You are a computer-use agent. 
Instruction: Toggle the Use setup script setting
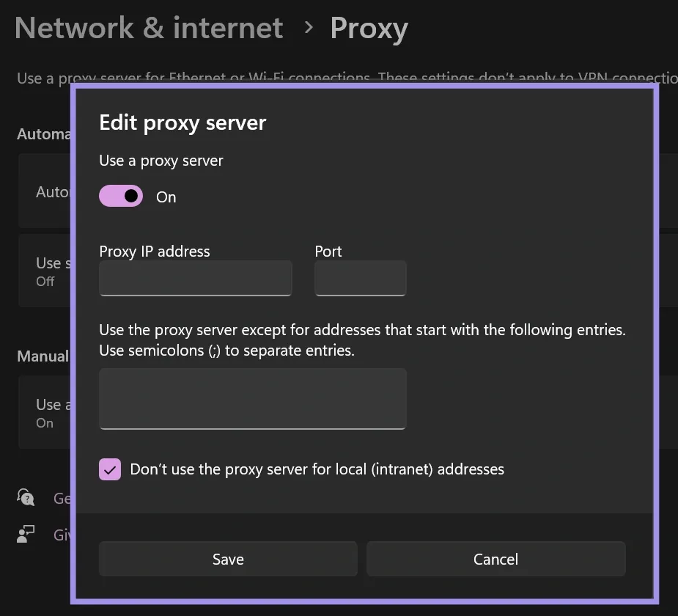[x=45, y=271]
